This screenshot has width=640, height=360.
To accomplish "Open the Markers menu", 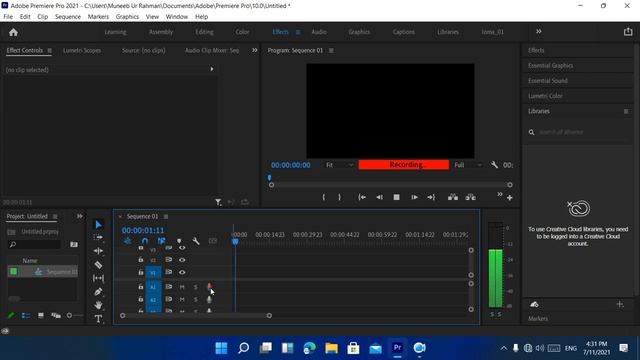I will (98, 17).
